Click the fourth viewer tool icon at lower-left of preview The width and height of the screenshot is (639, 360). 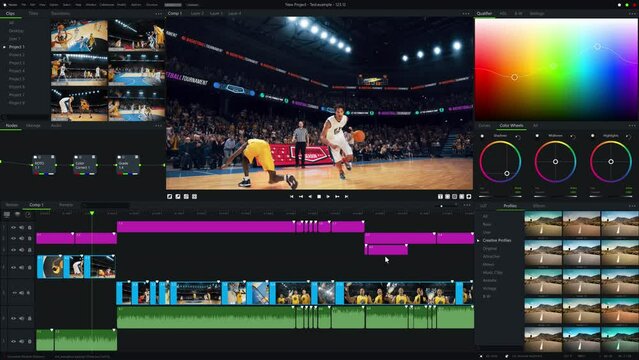[194, 197]
